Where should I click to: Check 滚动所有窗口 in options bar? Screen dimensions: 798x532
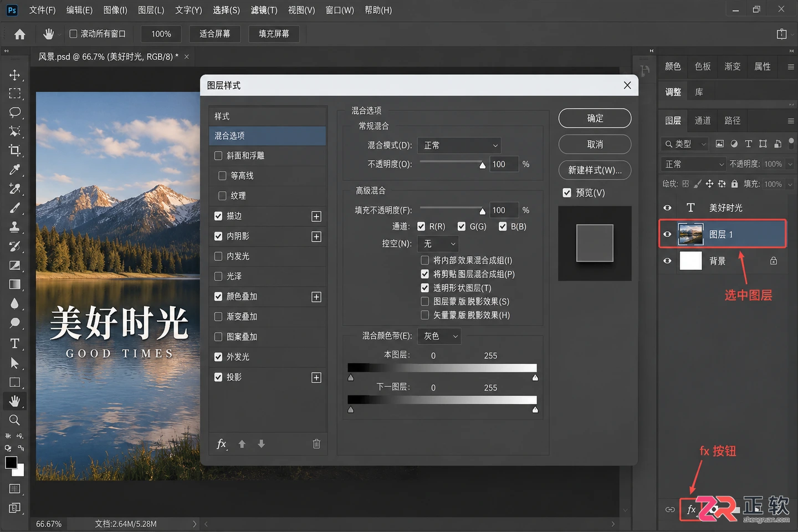point(73,34)
